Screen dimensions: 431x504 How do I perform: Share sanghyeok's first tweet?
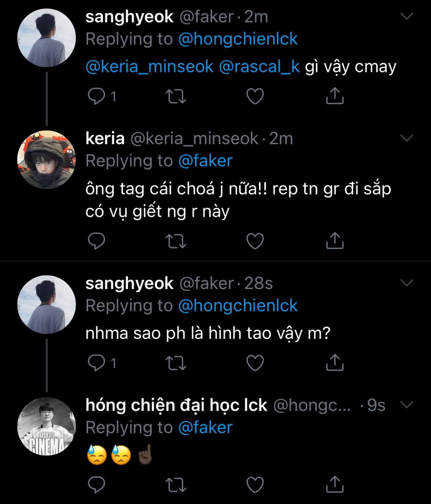click(335, 96)
